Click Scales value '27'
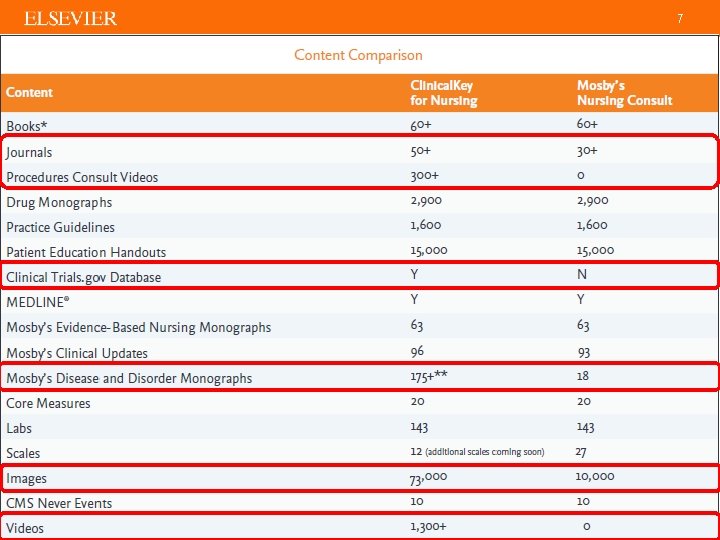 click(x=581, y=453)
